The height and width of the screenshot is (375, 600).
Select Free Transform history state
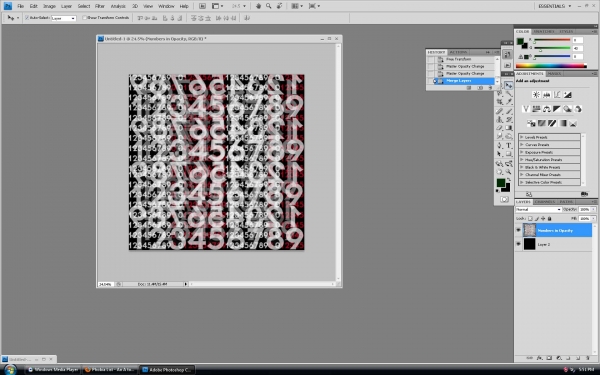click(x=465, y=59)
